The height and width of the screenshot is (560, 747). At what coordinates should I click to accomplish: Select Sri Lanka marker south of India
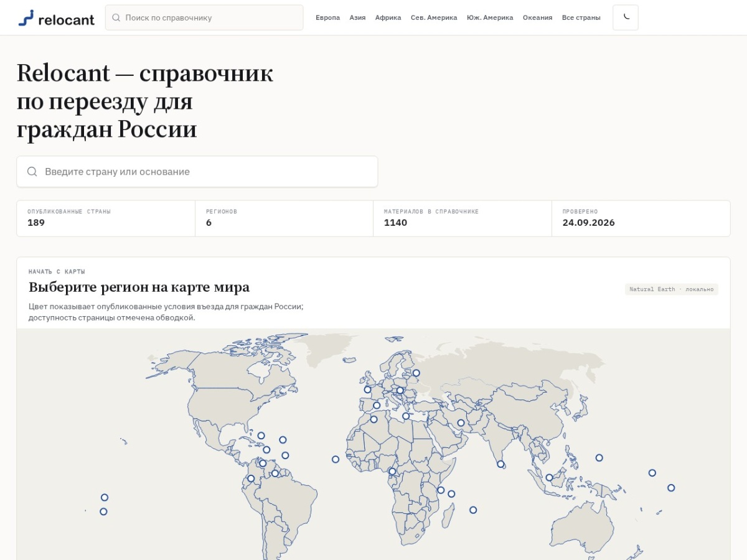(500, 464)
